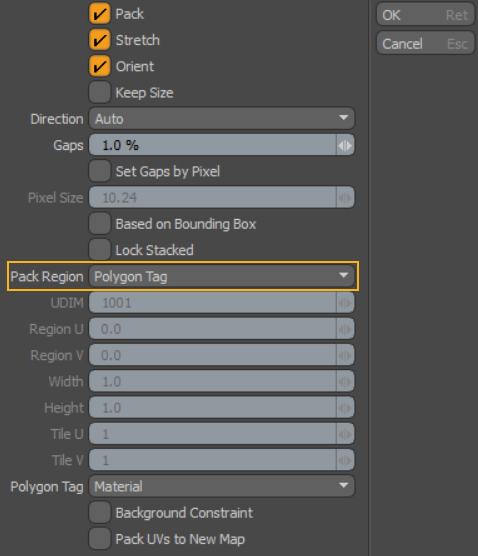Confirm with the OK button
This screenshot has width=478, height=556.
[x=425, y=15]
